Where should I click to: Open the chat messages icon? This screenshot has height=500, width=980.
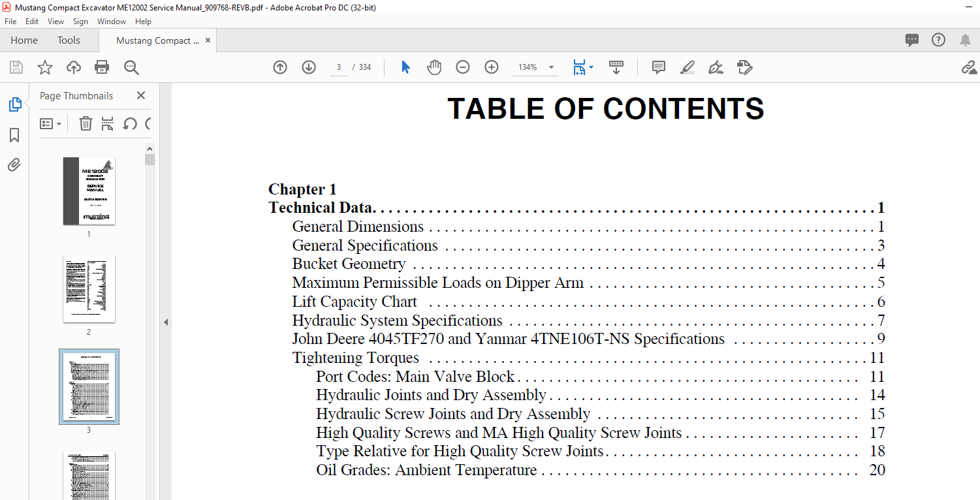(x=912, y=40)
